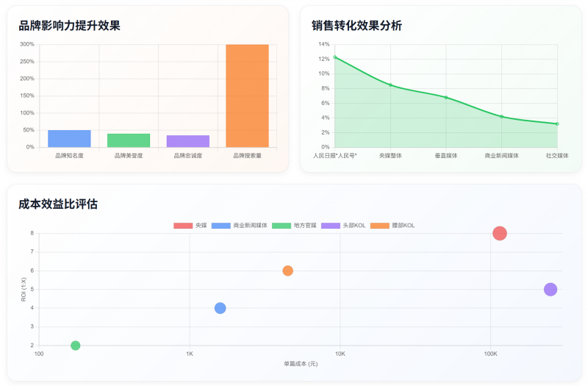Click the 垂直媒体 data point on line
The height and width of the screenshot is (386, 588).
(446, 97)
